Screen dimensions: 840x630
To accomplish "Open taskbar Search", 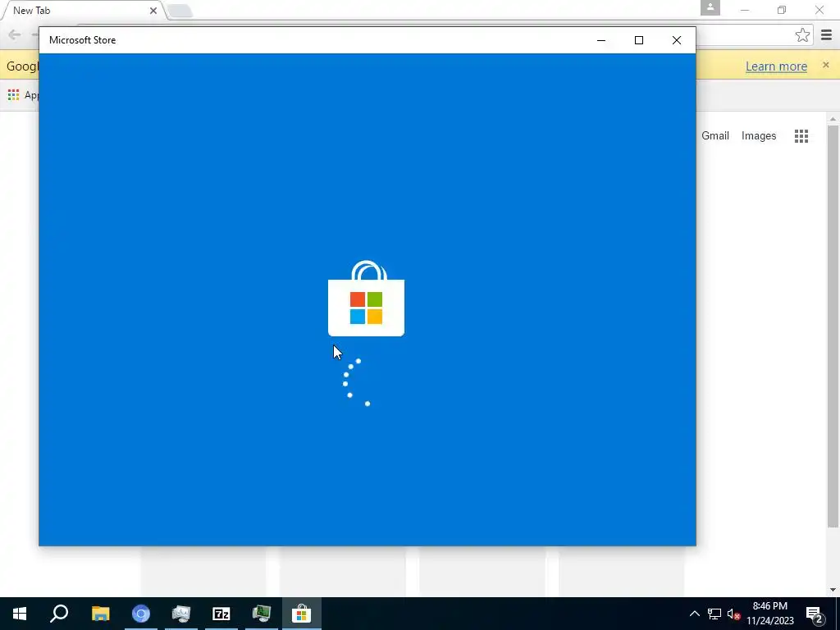I will point(59,614).
